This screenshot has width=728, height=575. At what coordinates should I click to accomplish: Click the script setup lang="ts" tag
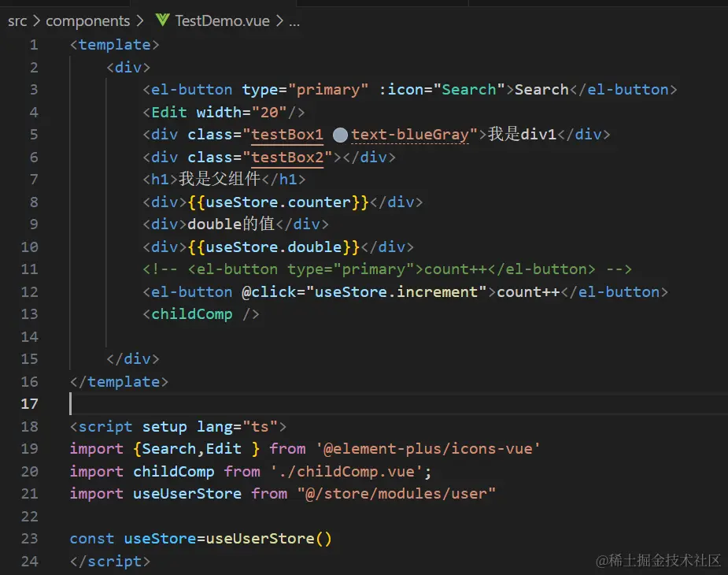coord(179,427)
